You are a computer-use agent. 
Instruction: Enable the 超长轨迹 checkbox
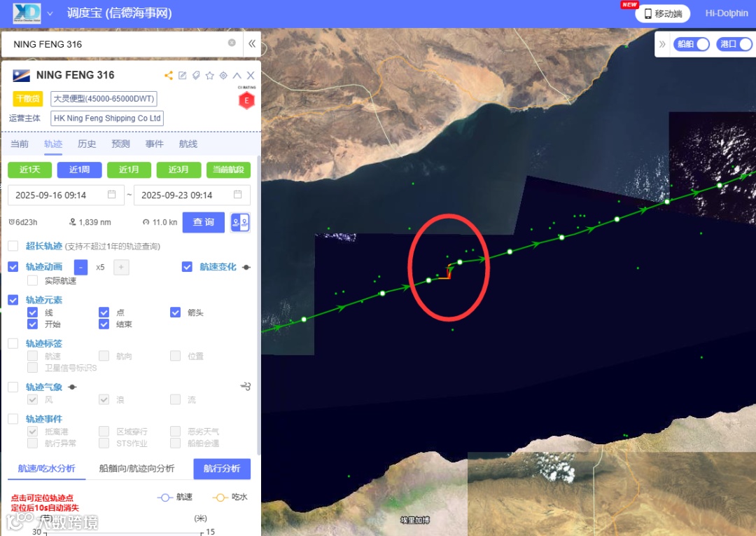[13, 246]
